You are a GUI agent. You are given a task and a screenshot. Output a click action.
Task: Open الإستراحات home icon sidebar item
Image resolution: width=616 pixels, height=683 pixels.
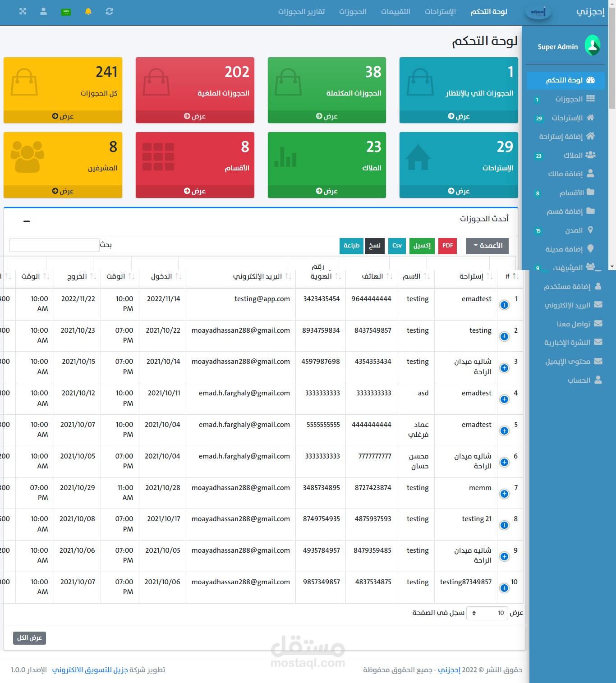click(565, 118)
